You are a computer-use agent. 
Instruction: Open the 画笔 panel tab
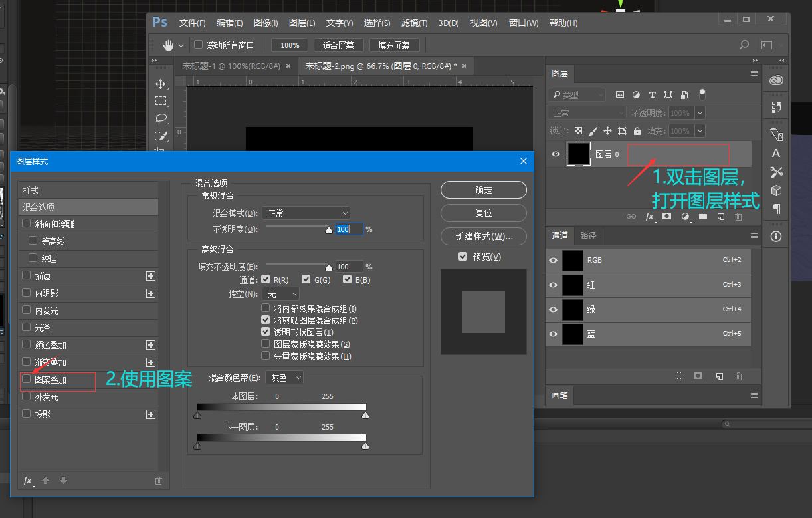tap(560, 395)
